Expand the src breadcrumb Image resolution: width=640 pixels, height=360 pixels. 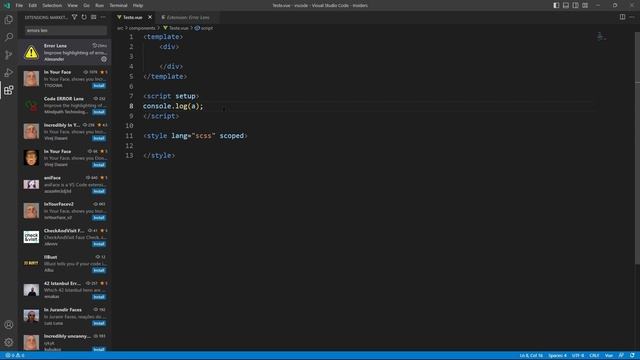tap(120, 28)
